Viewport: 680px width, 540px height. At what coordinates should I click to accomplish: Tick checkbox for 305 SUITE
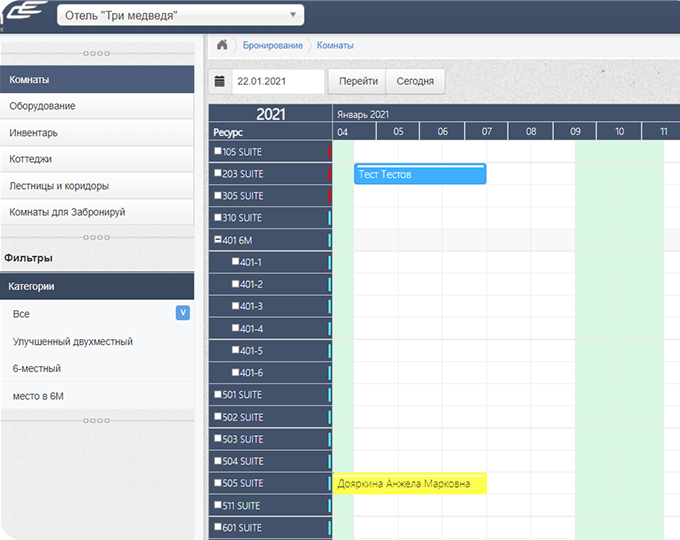tap(218, 195)
